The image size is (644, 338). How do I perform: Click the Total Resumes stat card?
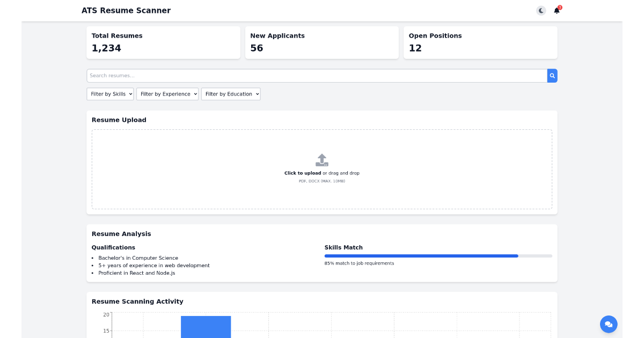(x=163, y=42)
